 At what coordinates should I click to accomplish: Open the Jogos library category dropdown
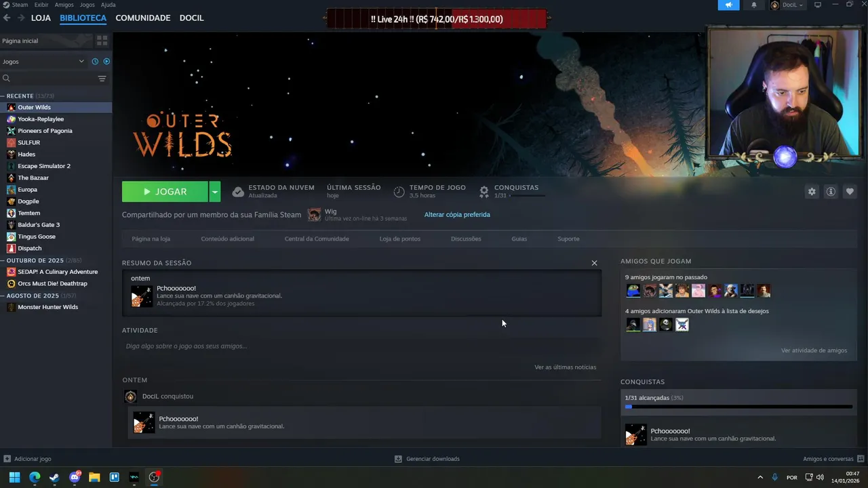pos(43,62)
